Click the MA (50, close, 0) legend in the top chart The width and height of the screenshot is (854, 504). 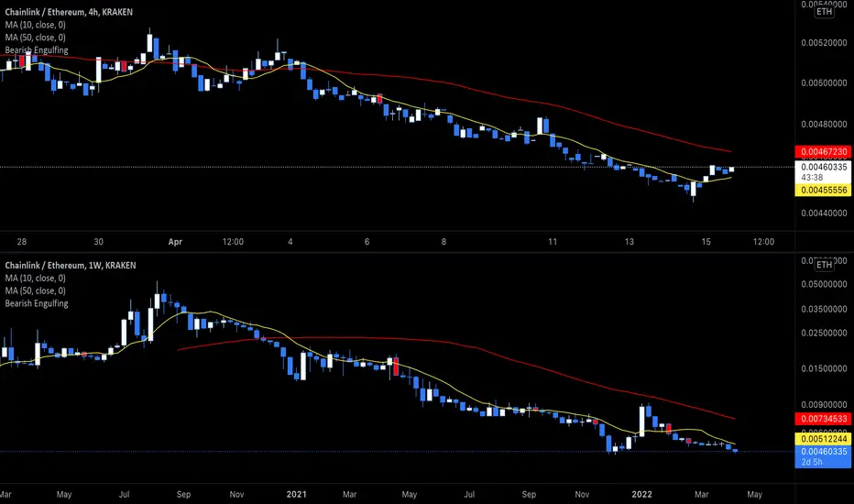pyautogui.click(x=36, y=37)
